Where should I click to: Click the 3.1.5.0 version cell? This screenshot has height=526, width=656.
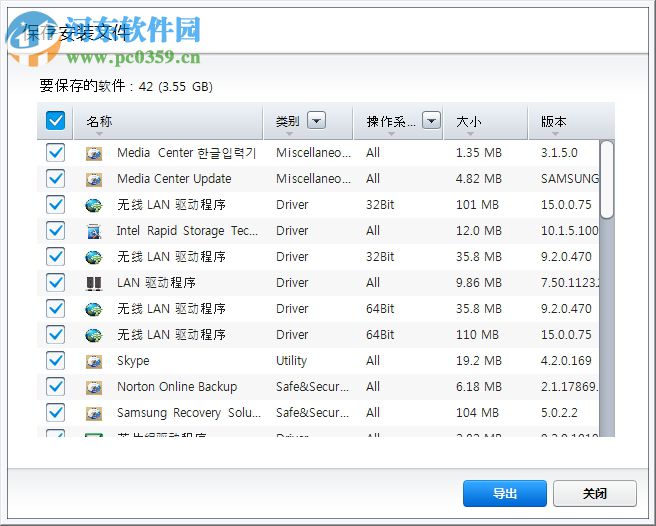tap(559, 153)
